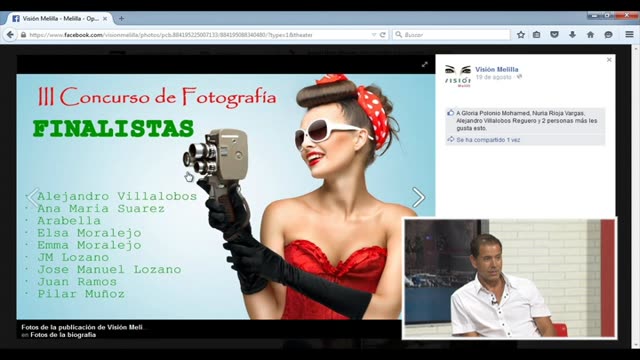Focus the Buscar search field
The image size is (640, 360).
pos(452,35)
